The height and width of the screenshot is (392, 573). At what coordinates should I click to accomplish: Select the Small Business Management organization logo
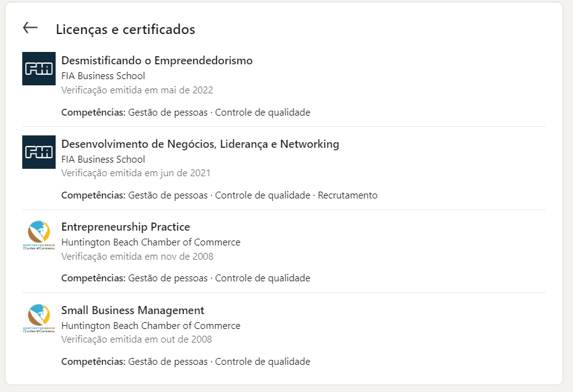[x=39, y=318]
